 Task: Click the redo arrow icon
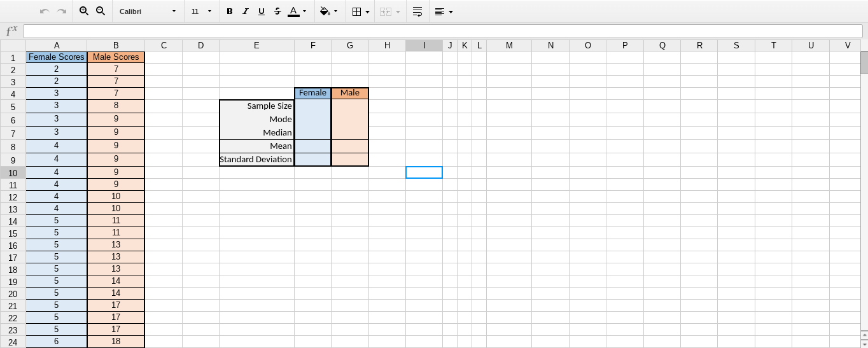click(62, 11)
